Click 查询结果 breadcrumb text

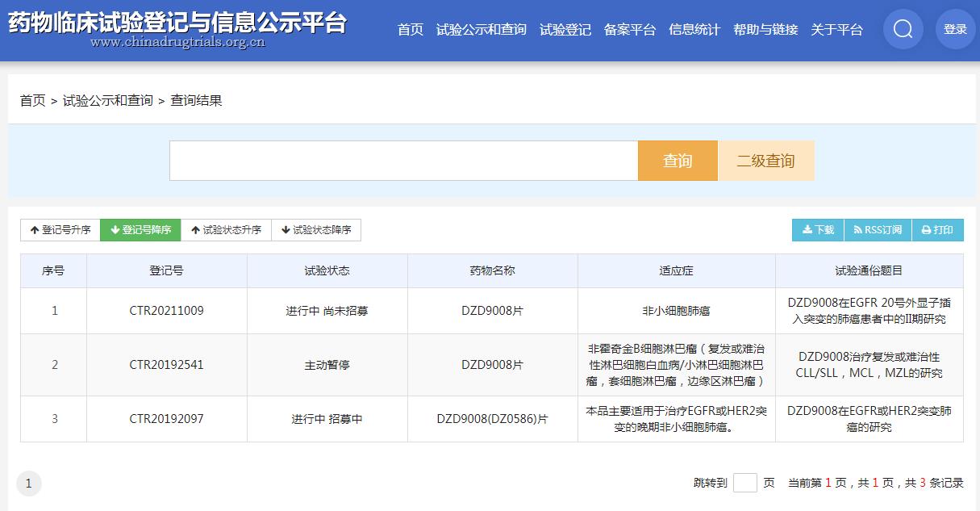196,101
